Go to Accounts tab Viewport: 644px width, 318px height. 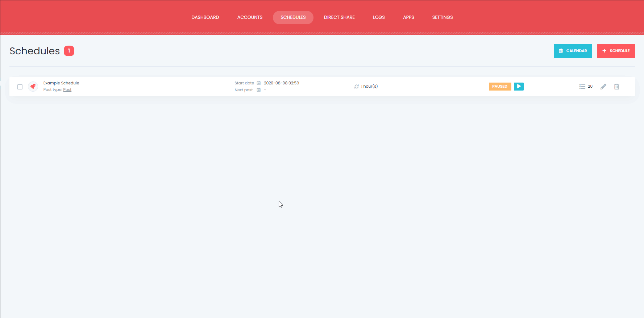pyautogui.click(x=250, y=17)
